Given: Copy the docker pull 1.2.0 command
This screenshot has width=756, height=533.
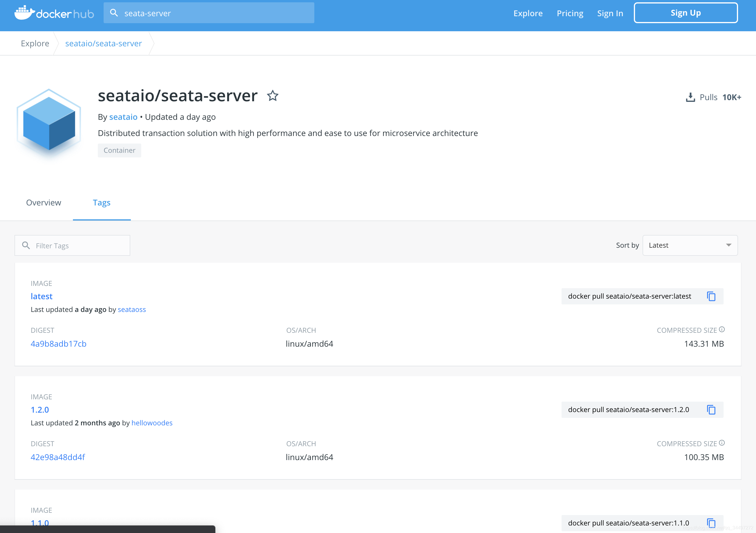Looking at the screenshot, I should tap(711, 409).
